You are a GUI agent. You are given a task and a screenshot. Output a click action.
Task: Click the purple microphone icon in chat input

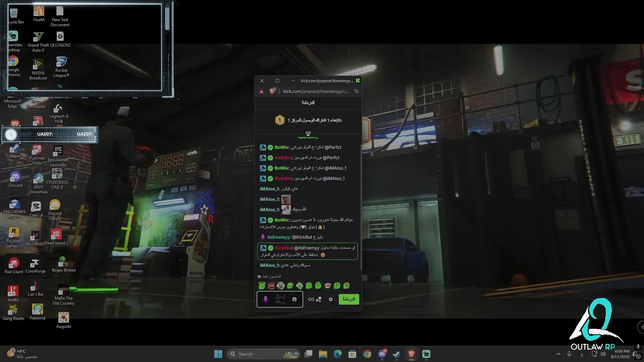point(266,299)
